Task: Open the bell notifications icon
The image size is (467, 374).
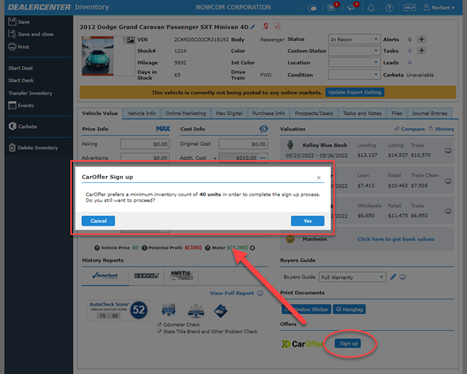Action: coord(371,8)
